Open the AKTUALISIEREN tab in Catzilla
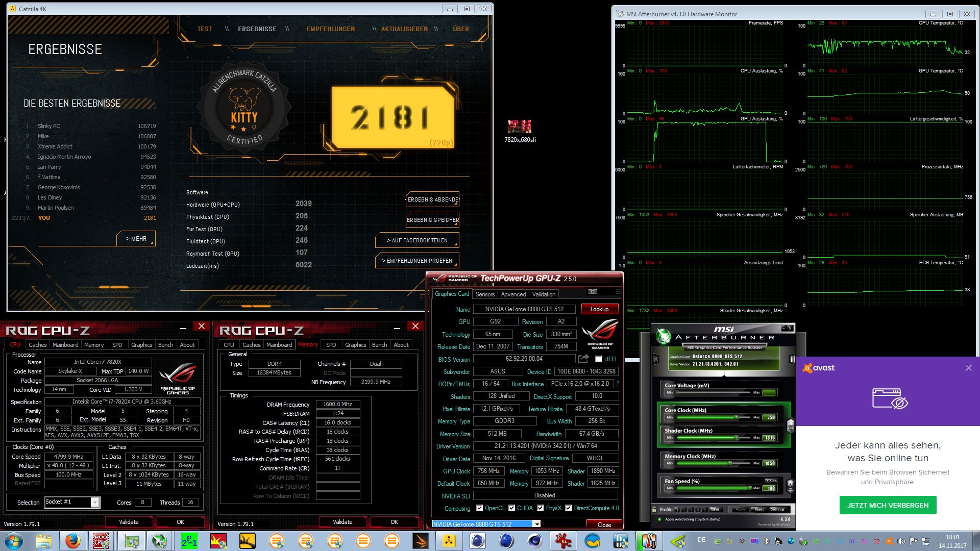Screen dimensions: 980x551 [404, 29]
